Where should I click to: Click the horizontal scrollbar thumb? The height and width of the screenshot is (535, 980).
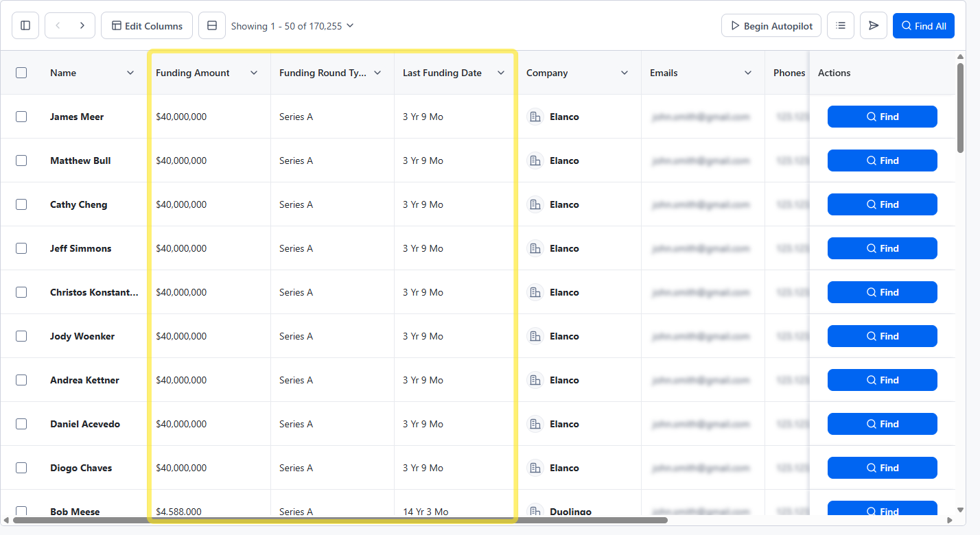click(340, 520)
